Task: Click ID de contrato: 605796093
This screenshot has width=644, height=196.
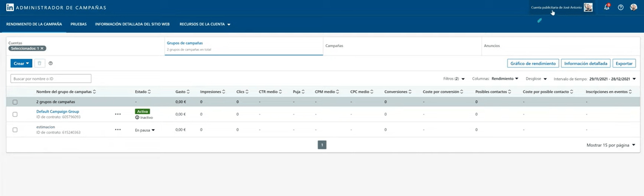Action: coord(58,117)
